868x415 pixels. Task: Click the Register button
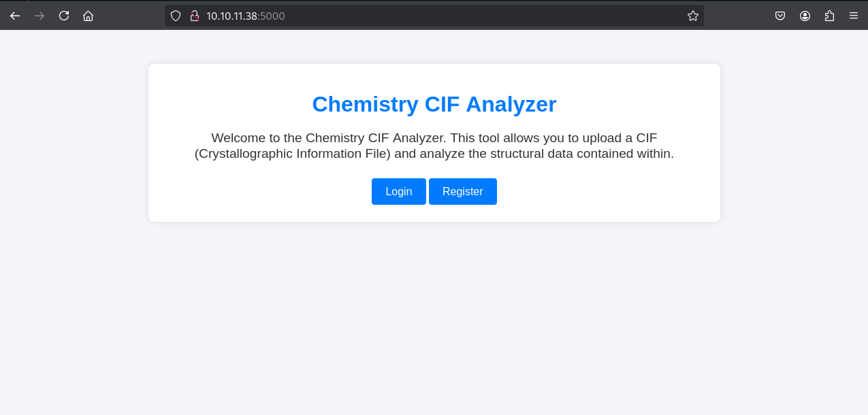(463, 191)
